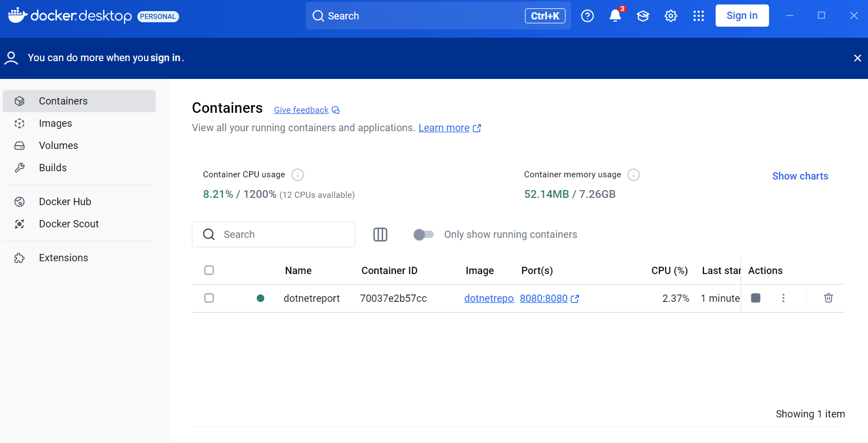
Task: Click the dotnetreport green running status dot
Action: 260,298
